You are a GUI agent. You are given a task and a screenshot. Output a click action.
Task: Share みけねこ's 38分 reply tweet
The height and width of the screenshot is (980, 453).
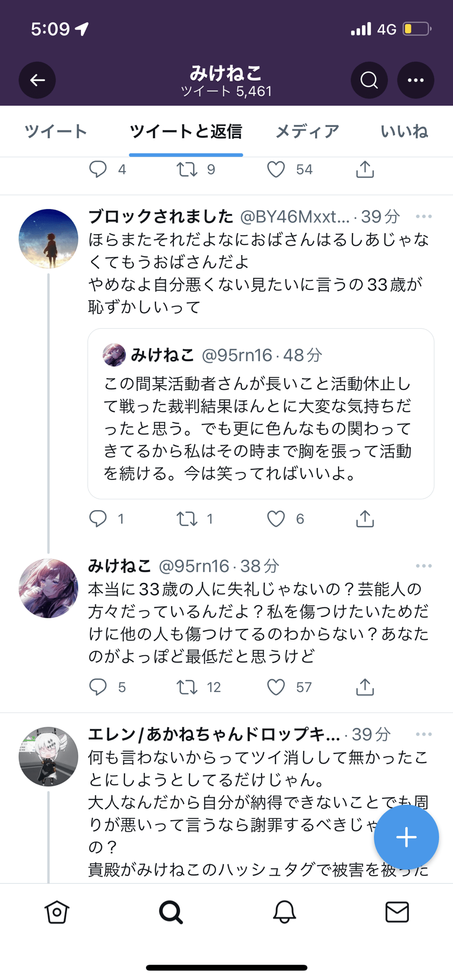[365, 687]
